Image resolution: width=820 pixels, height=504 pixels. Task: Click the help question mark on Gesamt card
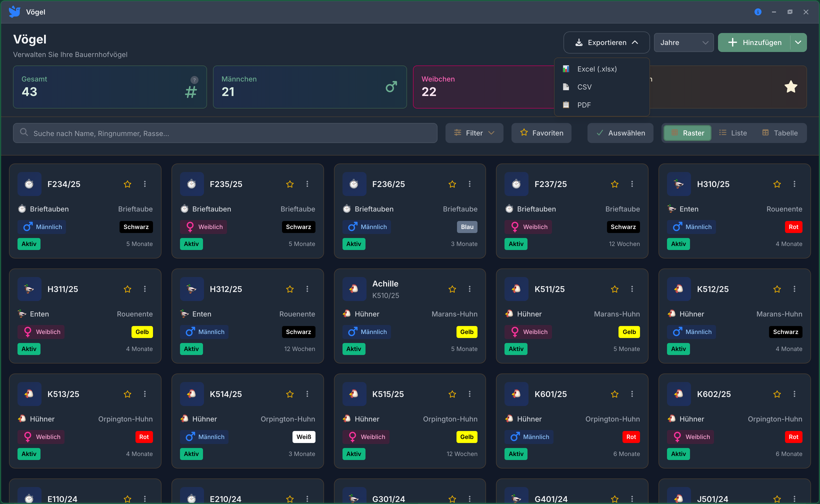[194, 80]
